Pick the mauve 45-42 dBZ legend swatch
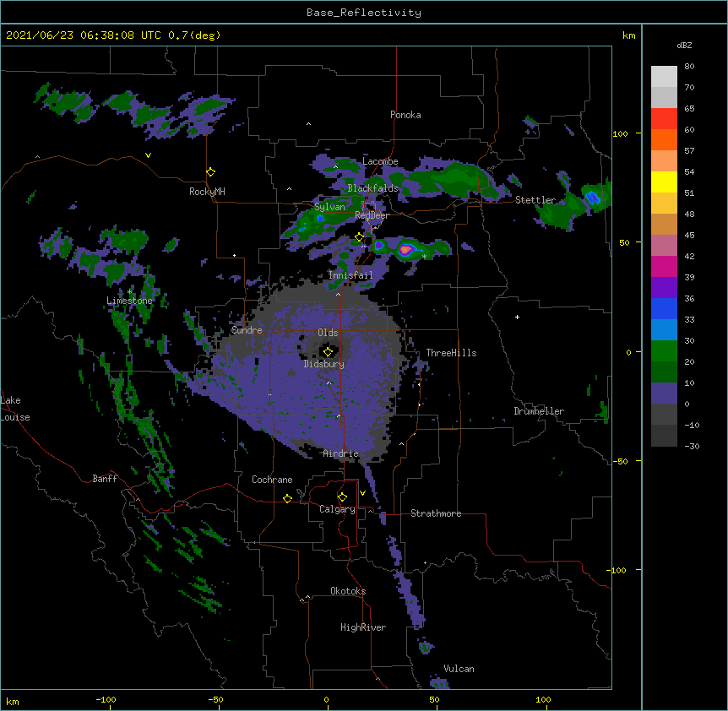The image size is (728, 711). point(664,245)
